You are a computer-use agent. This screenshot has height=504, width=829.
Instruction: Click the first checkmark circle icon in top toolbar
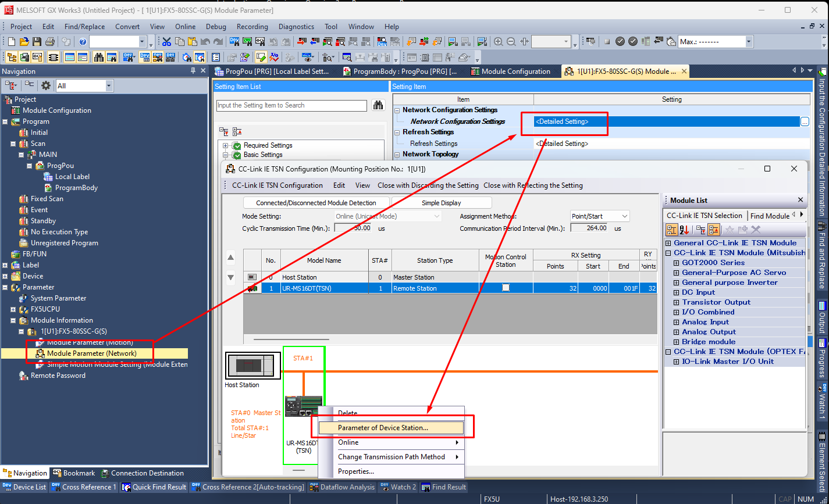tap(620, 42)
